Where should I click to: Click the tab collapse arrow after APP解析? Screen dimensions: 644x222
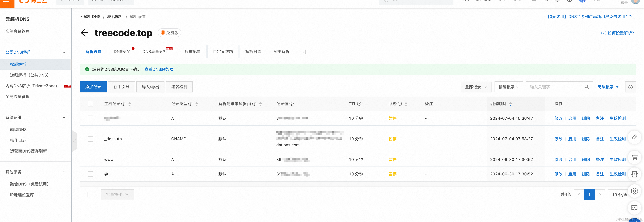[304, 52]
